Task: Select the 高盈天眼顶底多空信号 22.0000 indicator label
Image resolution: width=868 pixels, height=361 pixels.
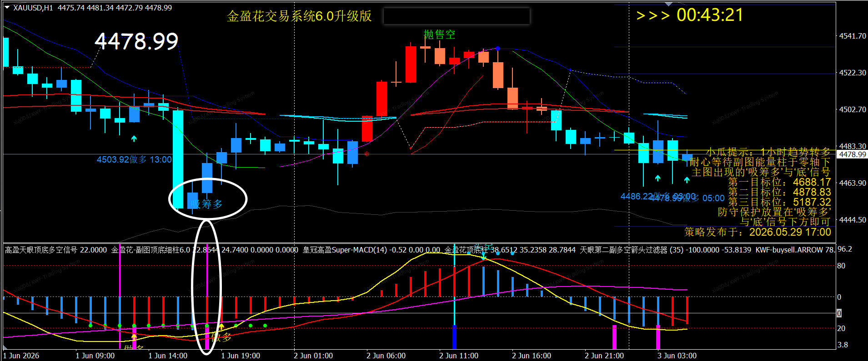Action: coord(56,250)
